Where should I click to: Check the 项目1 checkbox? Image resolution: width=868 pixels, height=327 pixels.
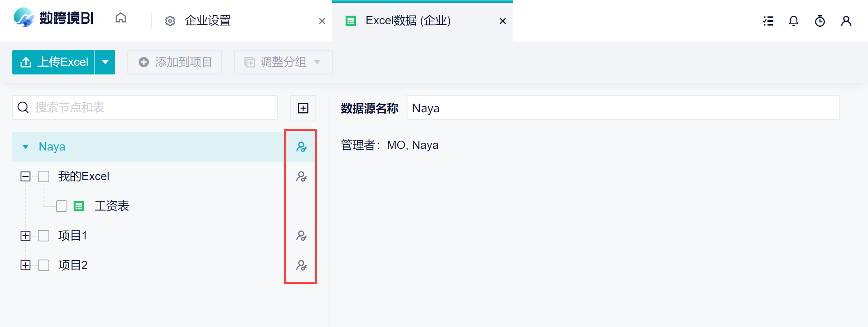click(44, 236)
